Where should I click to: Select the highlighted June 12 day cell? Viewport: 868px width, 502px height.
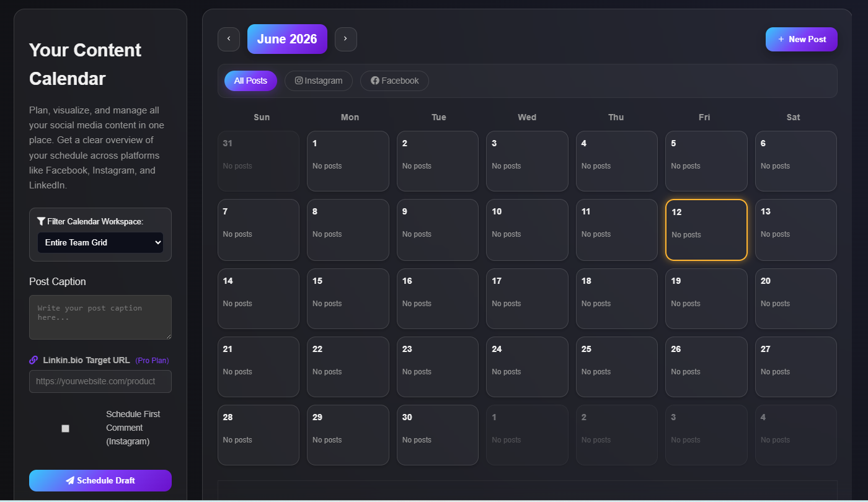pos(706,230)
